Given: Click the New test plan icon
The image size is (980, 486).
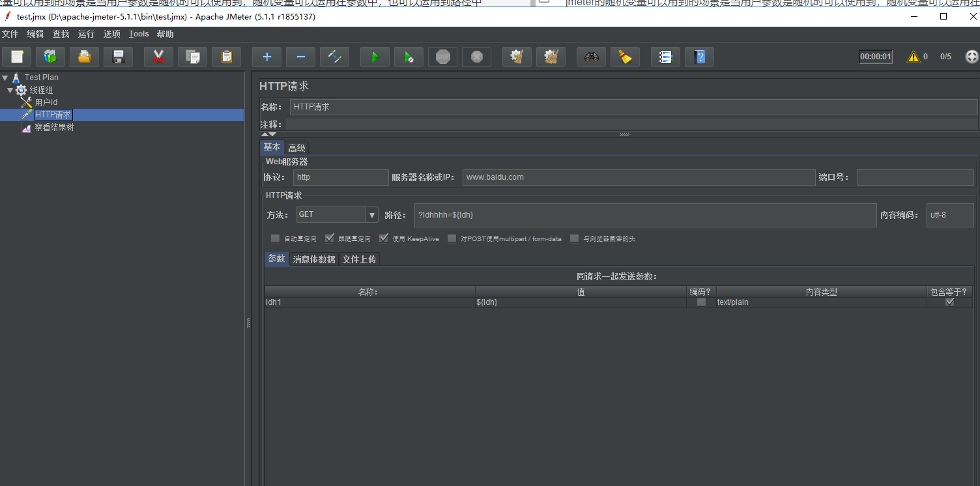Looking at the screenshot, I should [x=17, y=57].
